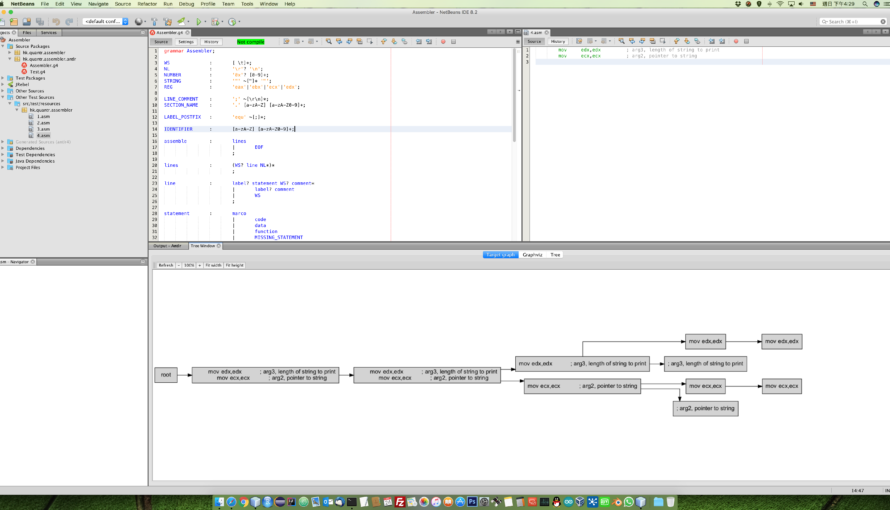
Task: Click the root node in the graph
Action: [x=166, y=374]
